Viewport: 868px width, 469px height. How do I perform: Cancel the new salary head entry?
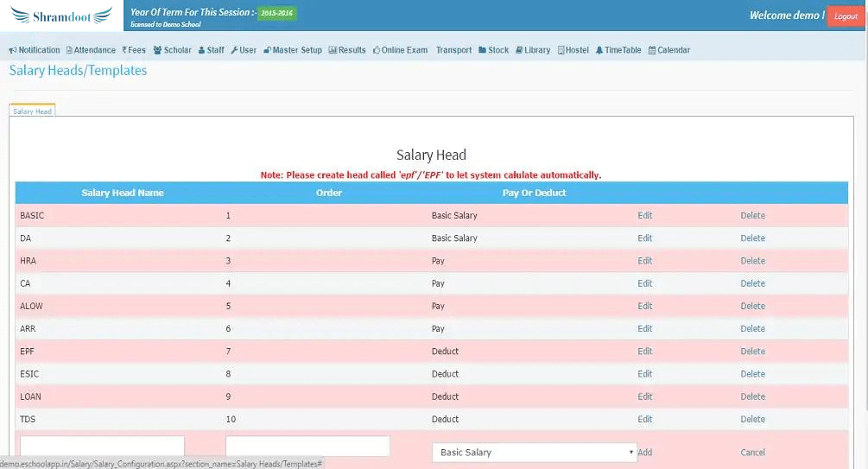coord(752,453)
